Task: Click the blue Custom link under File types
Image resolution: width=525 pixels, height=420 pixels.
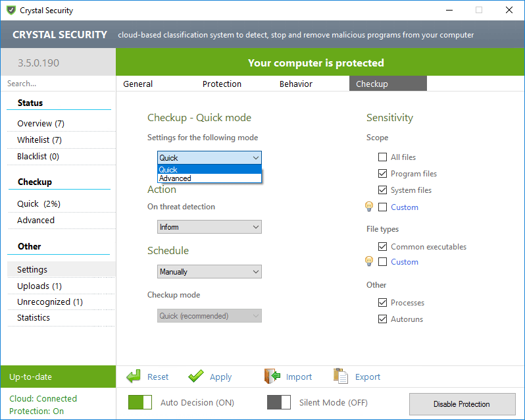Action: (x=405, y=261)
